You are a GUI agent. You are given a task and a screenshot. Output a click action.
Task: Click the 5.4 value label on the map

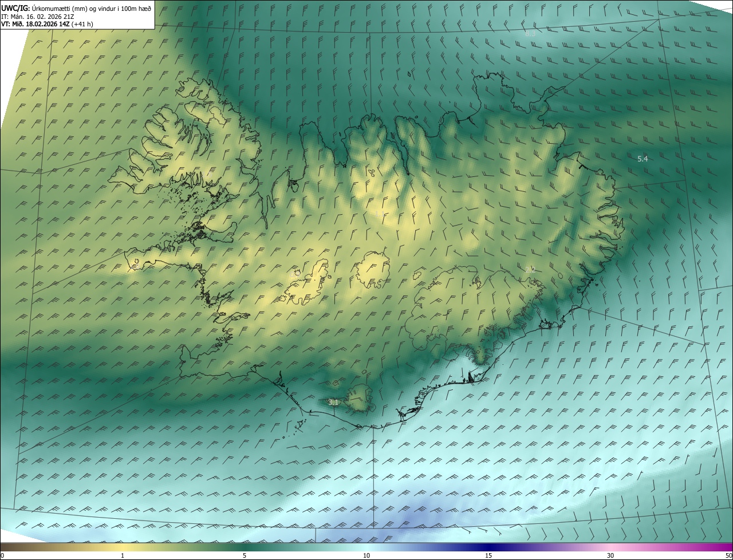coord(643,159)
